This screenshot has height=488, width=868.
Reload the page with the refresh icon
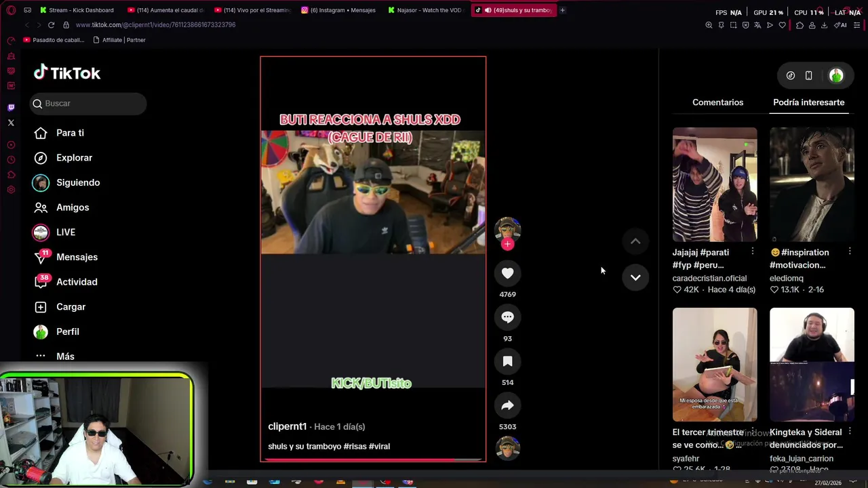coord(51,25)
